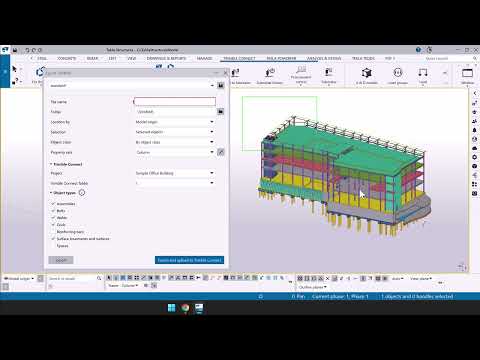
Task: Open the View plane dropdown
Action: (x=421, y=278)
